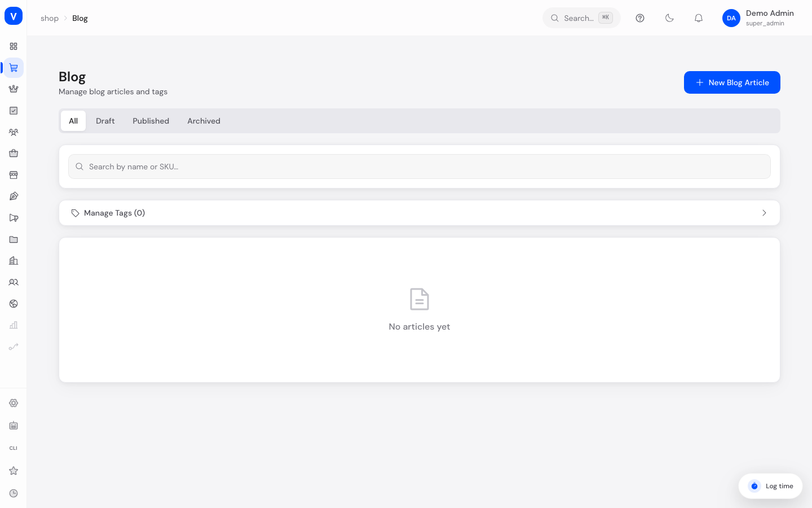Click the Blog page heading
The width and height of the screenshot is (812, 508).
pos(72,77)
